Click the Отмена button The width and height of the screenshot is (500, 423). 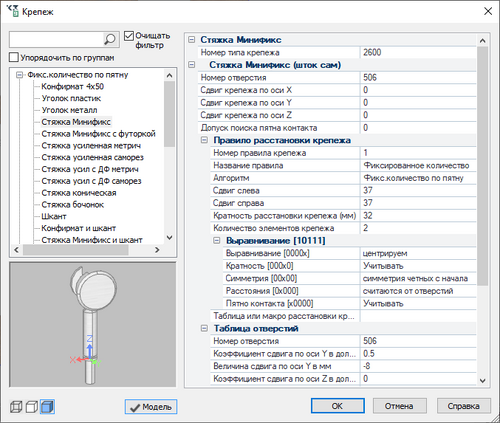tap(399, 406)
